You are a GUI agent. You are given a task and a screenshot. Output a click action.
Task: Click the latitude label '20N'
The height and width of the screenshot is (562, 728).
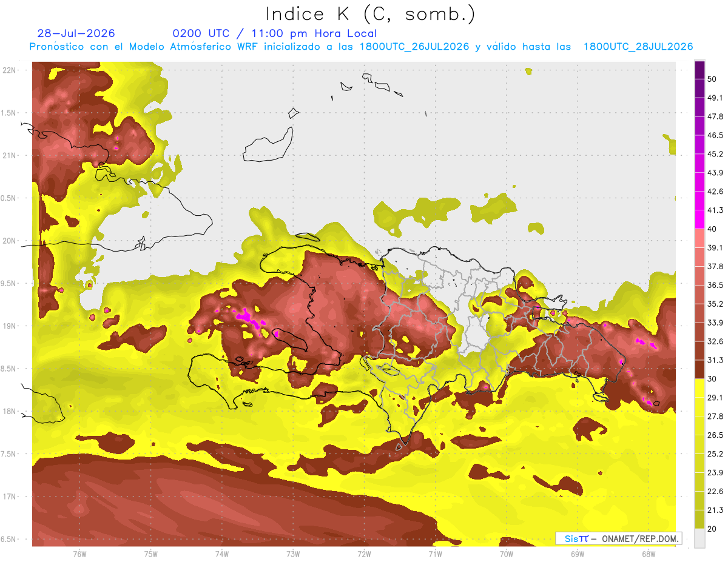(9, 241)
